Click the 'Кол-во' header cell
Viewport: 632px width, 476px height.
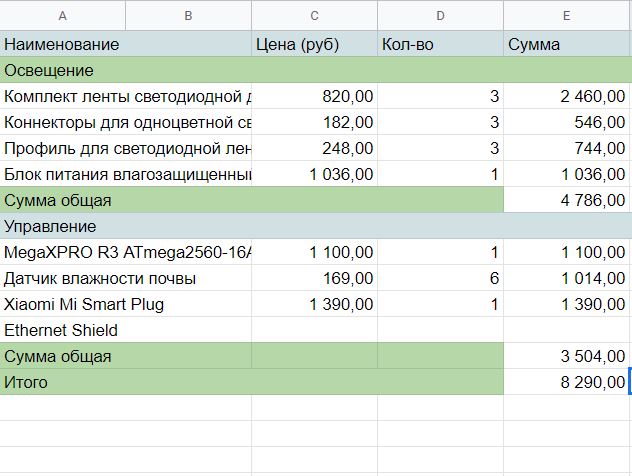pos(440,44)
